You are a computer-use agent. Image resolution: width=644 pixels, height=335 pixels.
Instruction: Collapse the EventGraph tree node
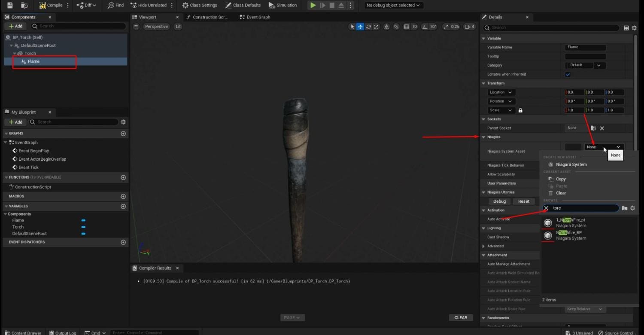click(6, 143)
